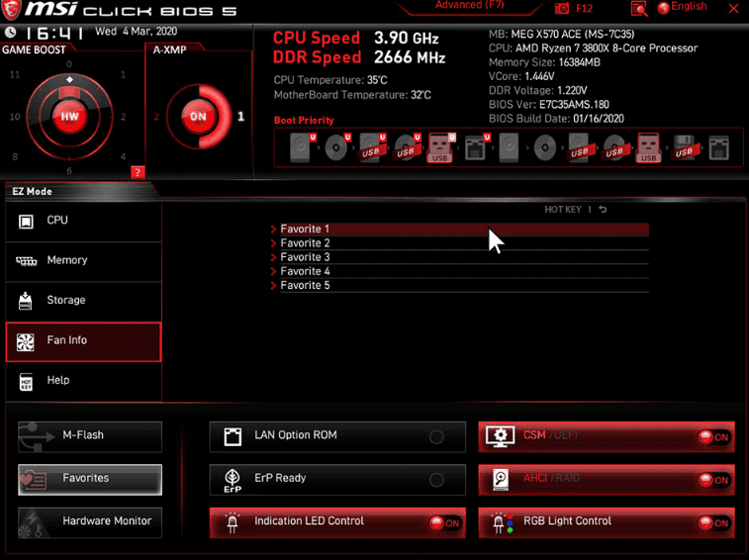The width and height of the screenshot is (749, 560).
Task: Toggle the ErP Ready radio circle
Action: pyautogui.click(x=436, y=480)
